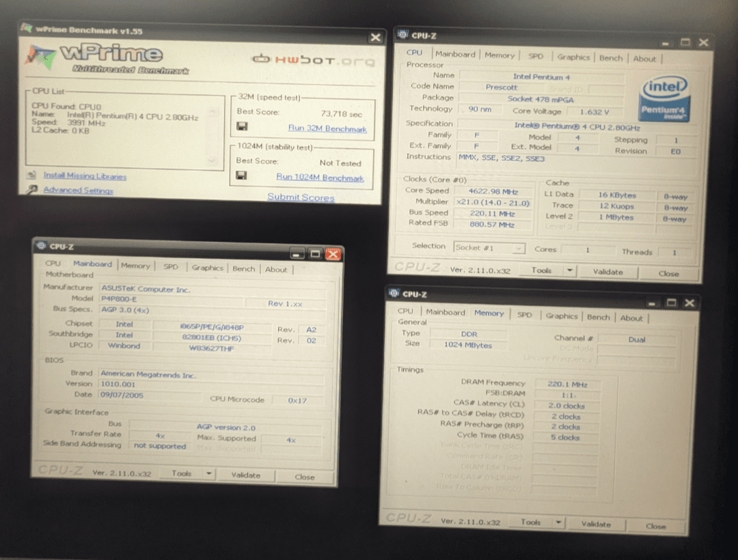Screen dimensions: 738x560
Task: Open the Graphics tab in the CPU window
Action: (573, 57)
